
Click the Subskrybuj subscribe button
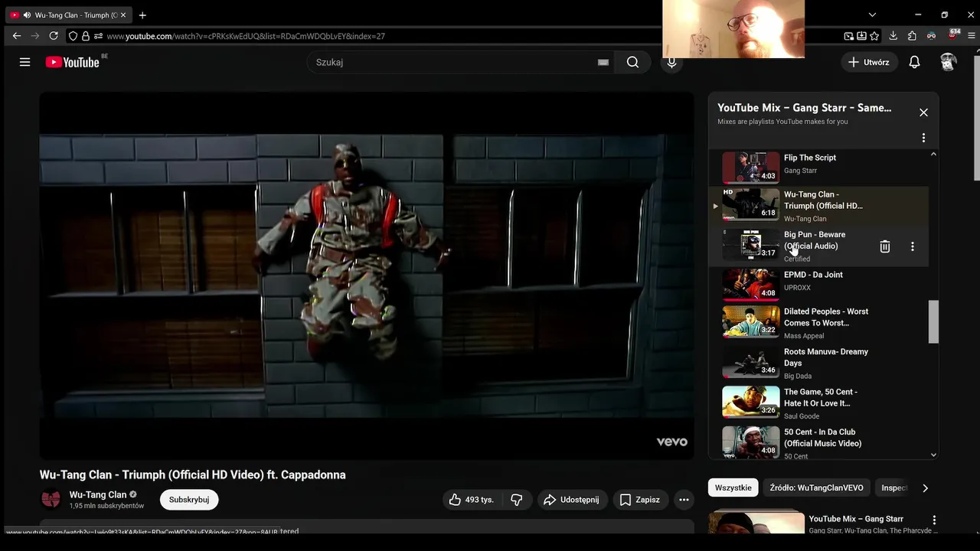tap(189, 500)
